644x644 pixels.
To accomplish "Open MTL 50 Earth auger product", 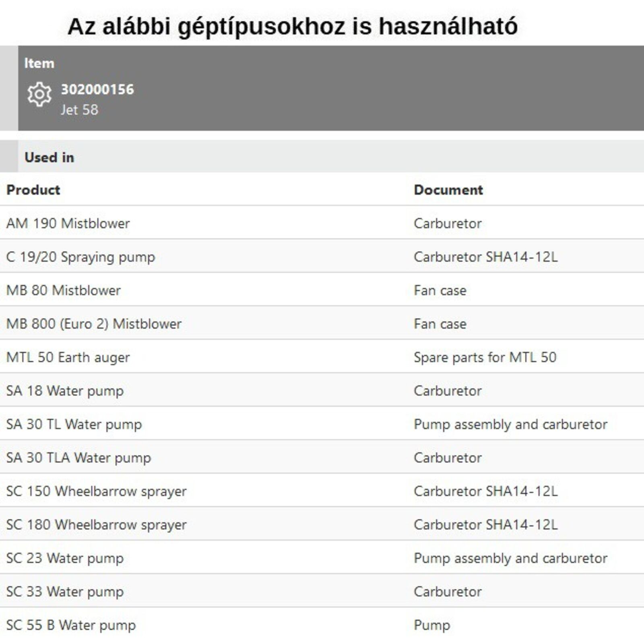I will tap(68, 357).
